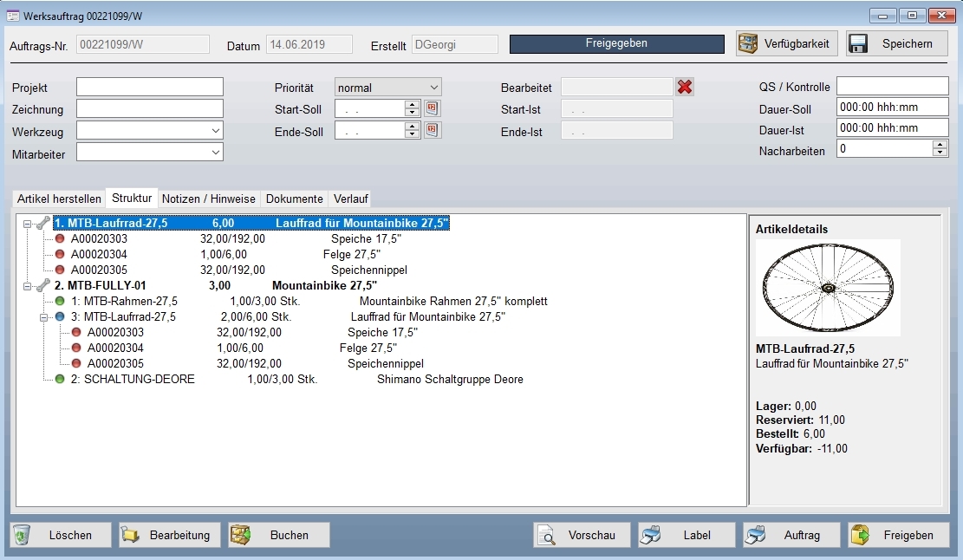Click 'Mountainbike Rahmen 27,5" komplett' text
This screenshot has width=963, height=560.
pos(453,302)
